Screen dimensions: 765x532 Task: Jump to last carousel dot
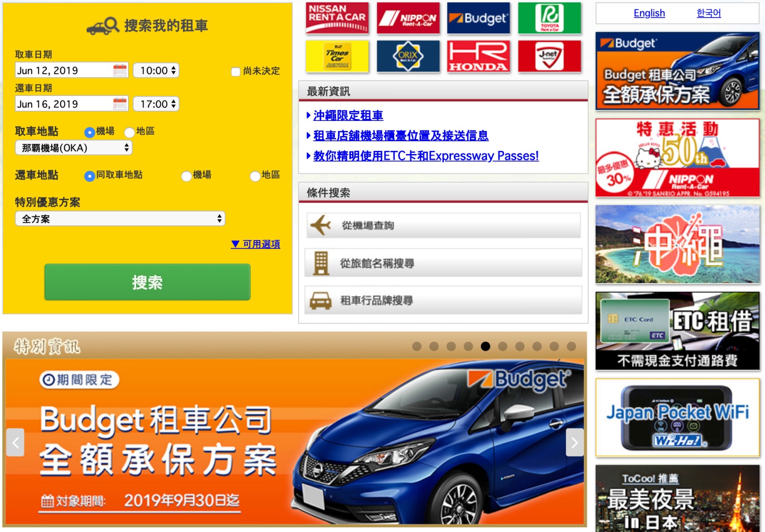click(x=571, y=346)
